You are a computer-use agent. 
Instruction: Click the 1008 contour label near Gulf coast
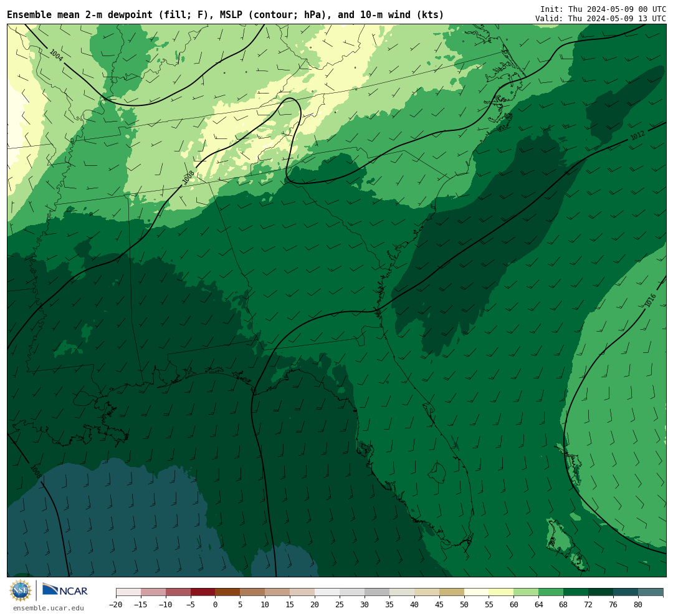(36, 472)
